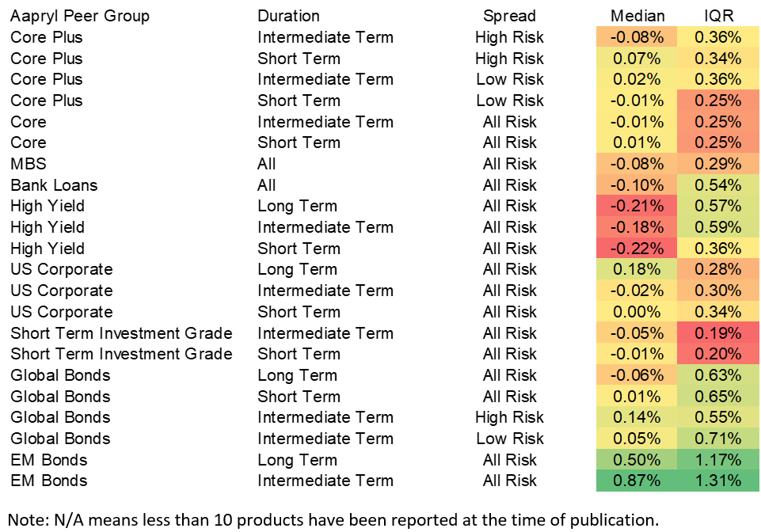Click the 1.17% IQR value

[719, 460]
